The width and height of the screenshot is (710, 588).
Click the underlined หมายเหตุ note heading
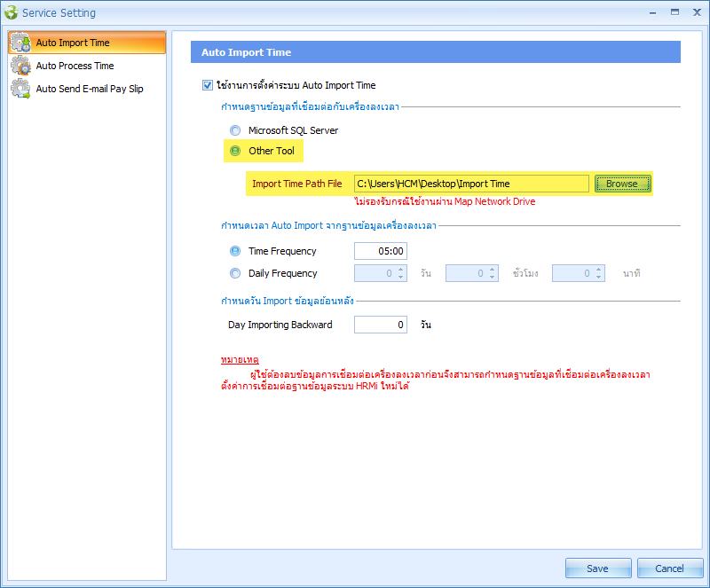click(x=240, y=360)
